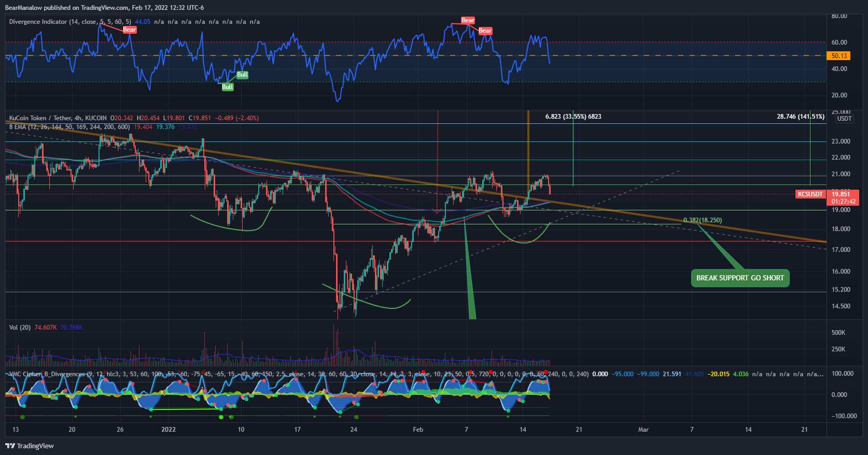Click 15.200 on the price axis
868x455 pixels.
pos(841,290)
